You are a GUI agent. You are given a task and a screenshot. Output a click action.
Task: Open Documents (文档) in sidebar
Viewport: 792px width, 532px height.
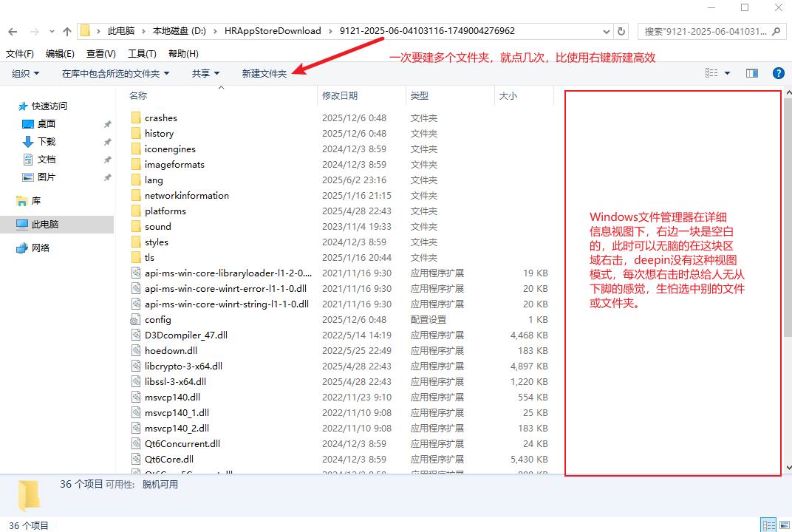coord(47,160)
